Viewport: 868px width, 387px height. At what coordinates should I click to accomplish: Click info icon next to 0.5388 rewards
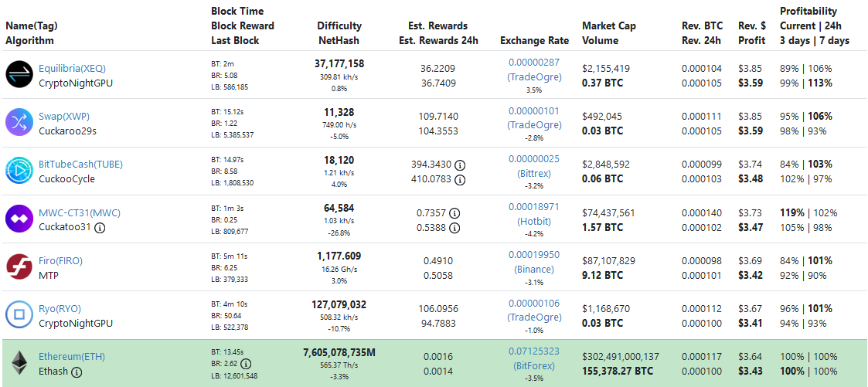pyautogui.click(x=454, y=227)
